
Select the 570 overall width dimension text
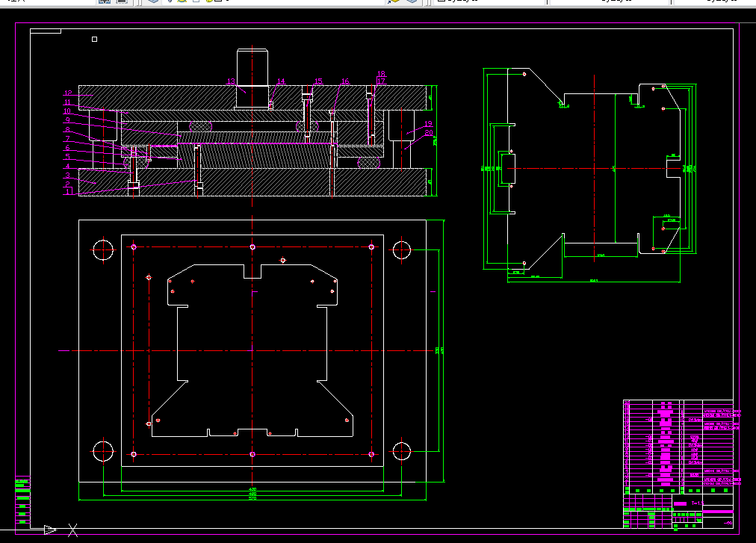252,498
